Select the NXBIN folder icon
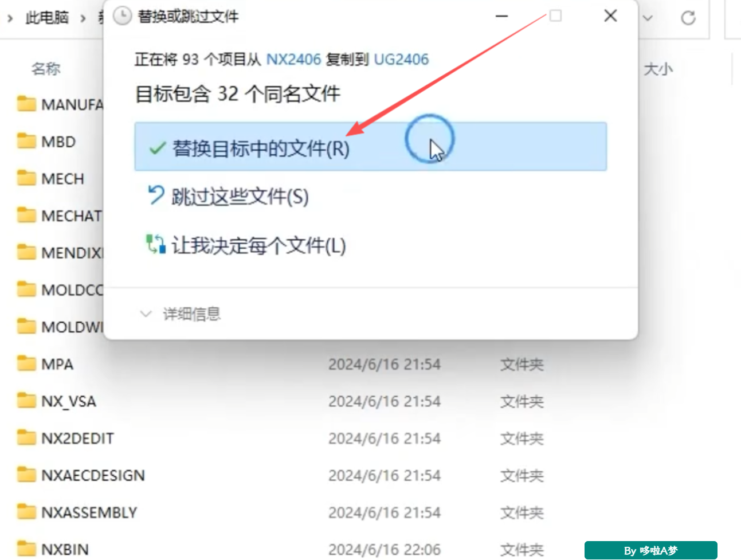 pos(26,549)
